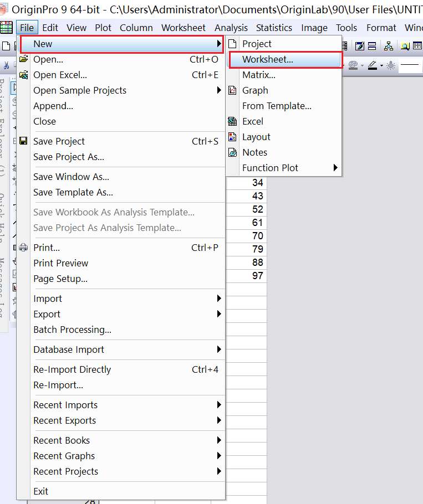Click Save Project As... entry

coord(121,157)
